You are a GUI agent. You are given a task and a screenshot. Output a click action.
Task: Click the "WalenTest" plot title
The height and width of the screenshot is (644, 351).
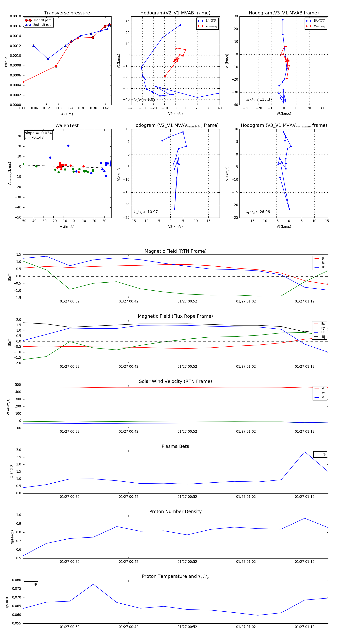(67, 125)
